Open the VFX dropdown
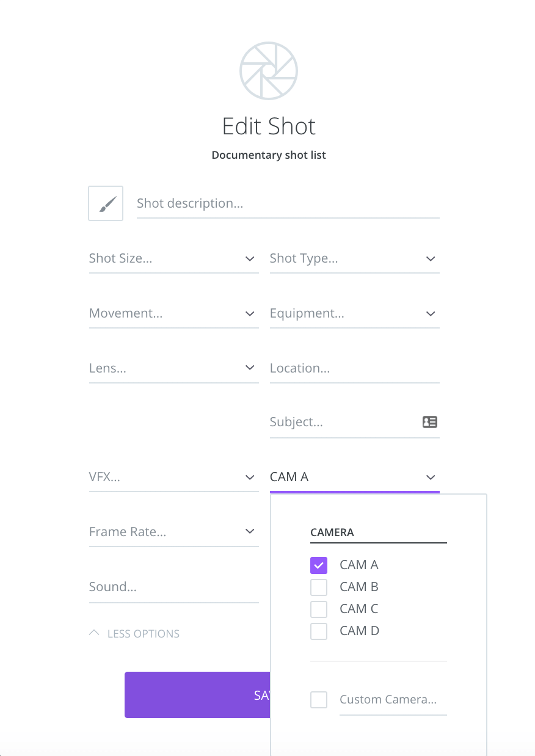This screenshot has height=756, width=535. pos(173,478)
